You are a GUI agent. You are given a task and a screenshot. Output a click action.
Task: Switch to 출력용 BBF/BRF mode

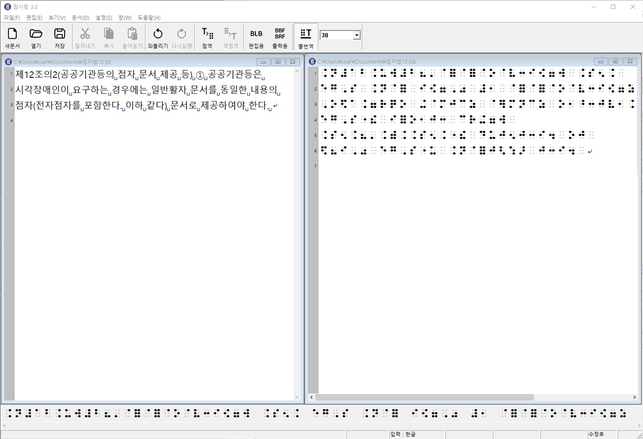tap(280, 38)
